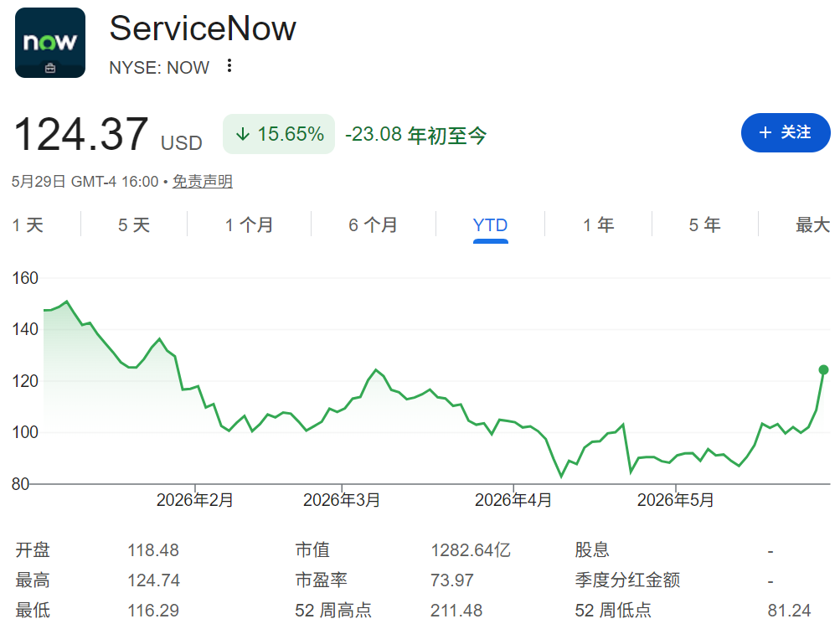Click the market cap value 1282.64亿

click(x=471, y=550)
